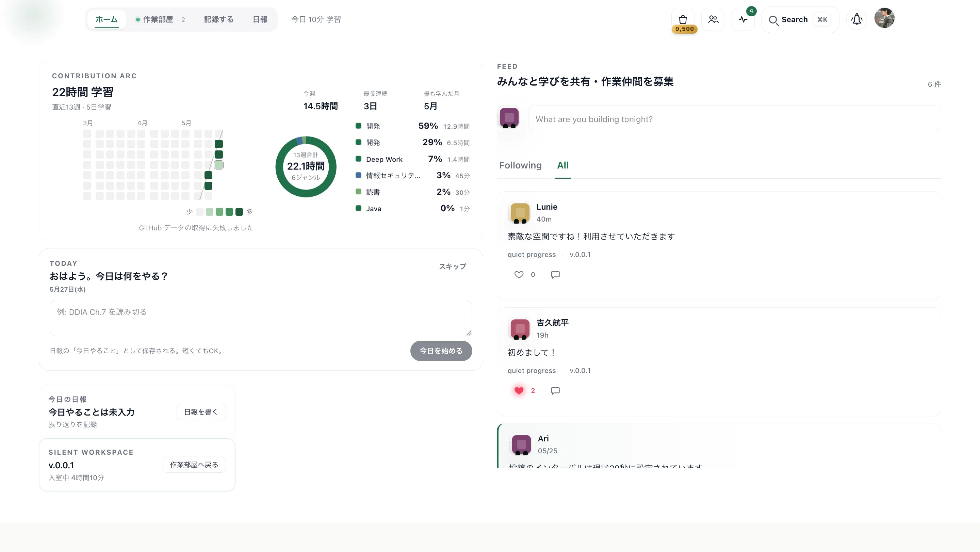
Task: Click the 今日を始める button
Action: pyautogui.click(x=441, y=351)
